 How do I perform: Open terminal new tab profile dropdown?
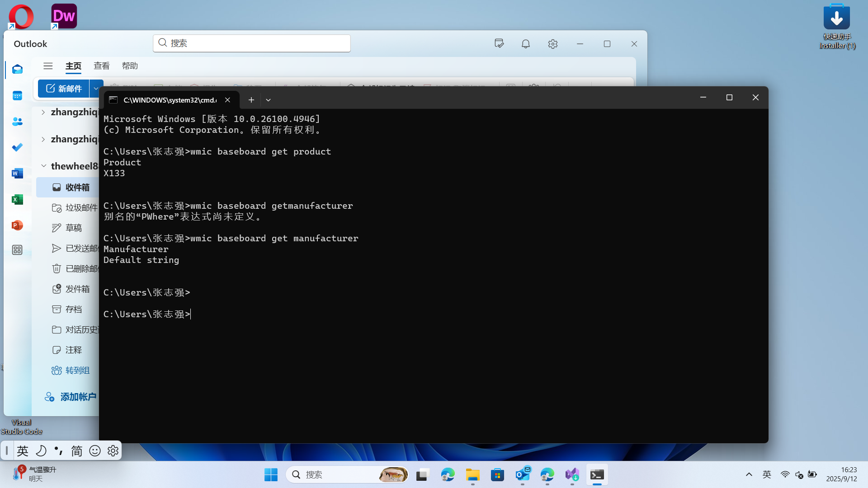coord(268,100)
